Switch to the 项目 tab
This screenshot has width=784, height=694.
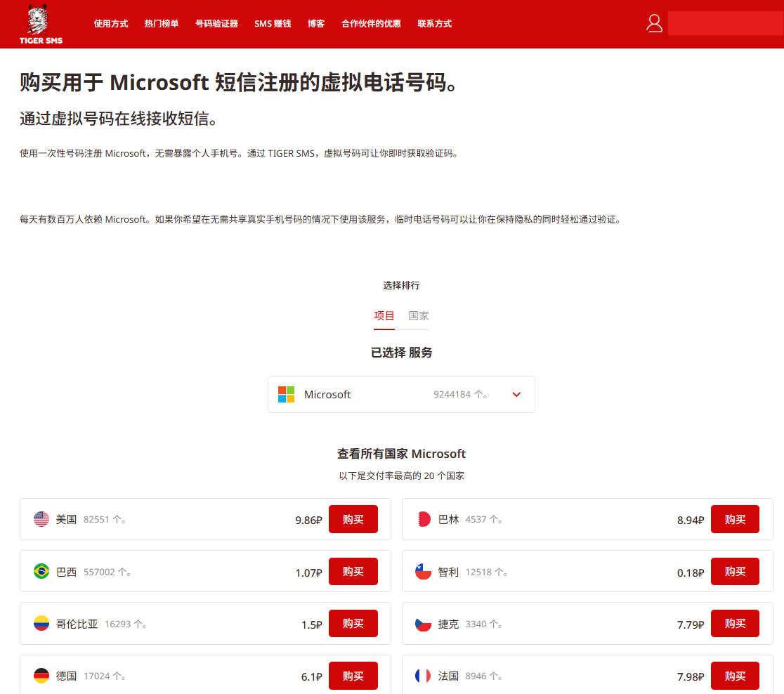(384, 316)
